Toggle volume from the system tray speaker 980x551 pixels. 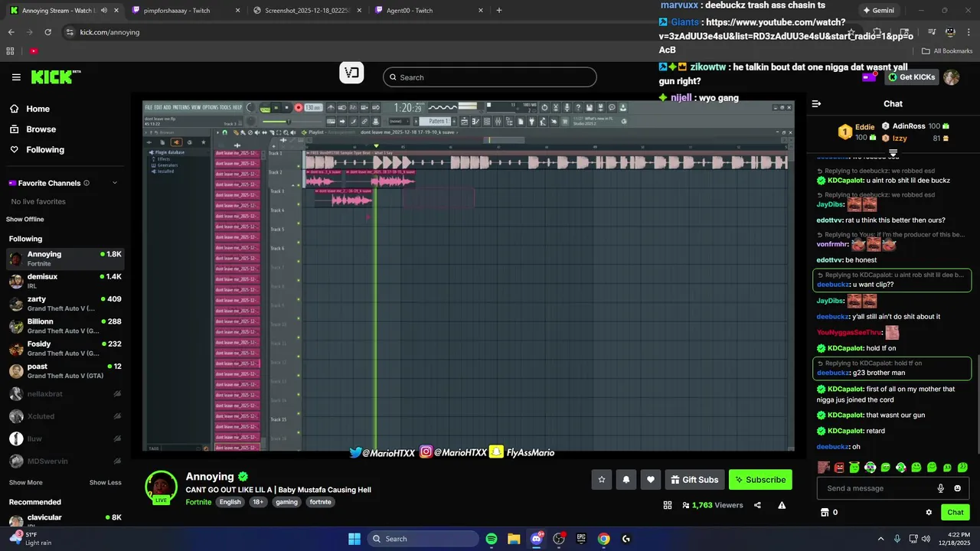click(926, 539)
